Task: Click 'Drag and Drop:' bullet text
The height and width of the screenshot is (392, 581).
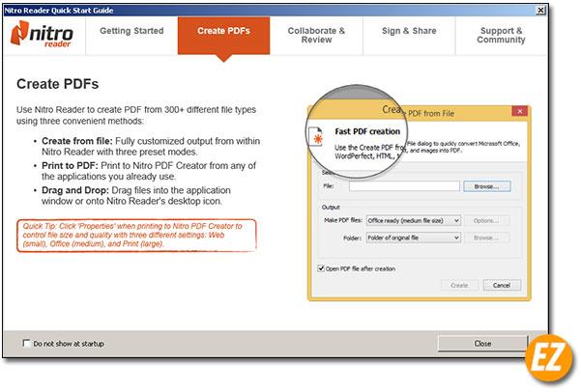Action: [x=75, y=190]
